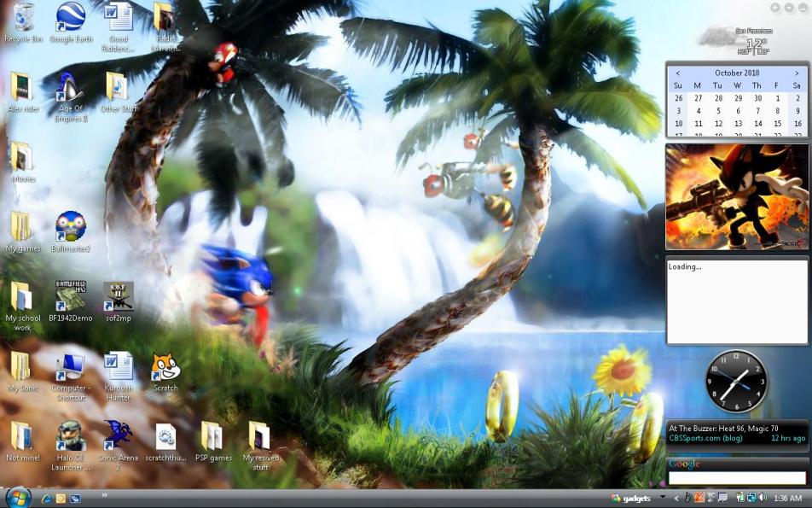Expand the Quick Launch overflow chevron
The width and height of the screenshot is (812, 508).
(x=105, y=495)
